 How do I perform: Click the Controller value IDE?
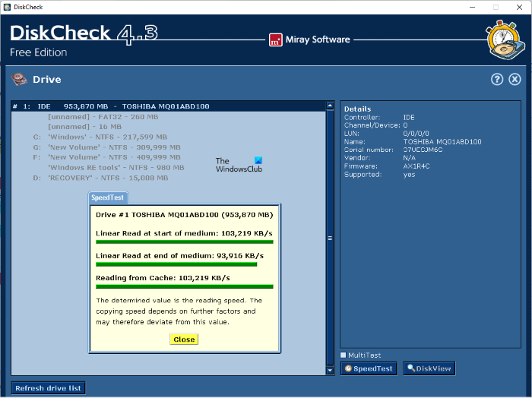[x=409, y=117]
